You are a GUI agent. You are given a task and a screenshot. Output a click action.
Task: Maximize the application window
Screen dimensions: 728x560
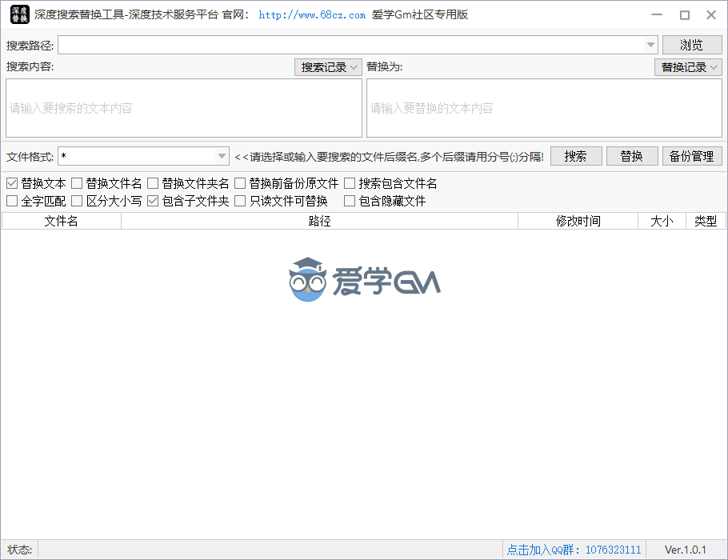(684, 14)
